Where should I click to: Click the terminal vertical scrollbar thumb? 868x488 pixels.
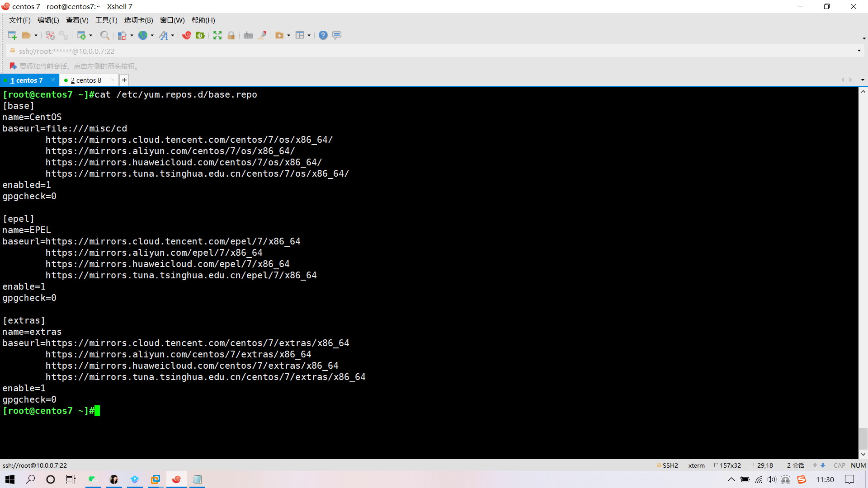[863, 438]
